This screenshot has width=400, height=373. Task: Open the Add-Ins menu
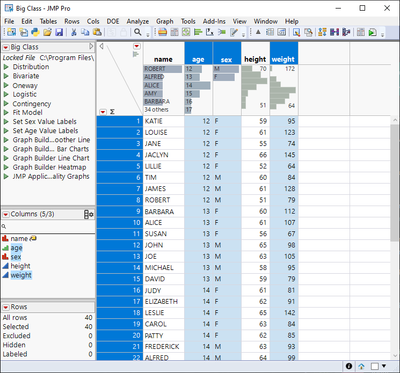214,21
